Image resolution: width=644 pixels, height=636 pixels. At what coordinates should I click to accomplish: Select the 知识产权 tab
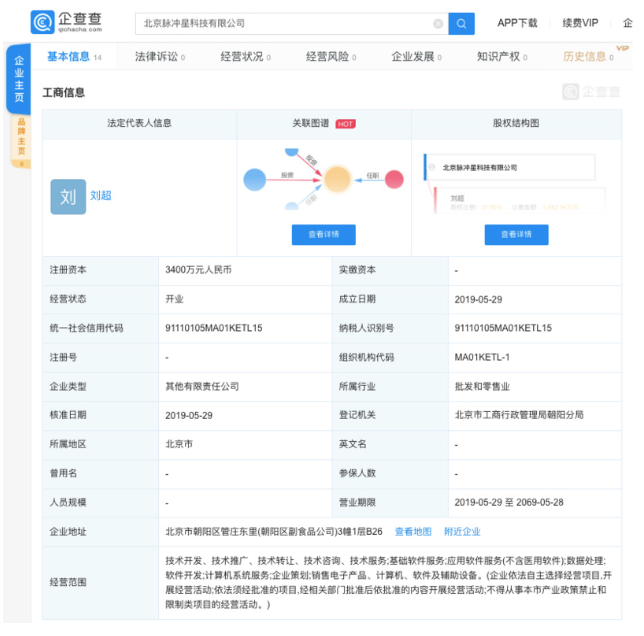(501, 56)
